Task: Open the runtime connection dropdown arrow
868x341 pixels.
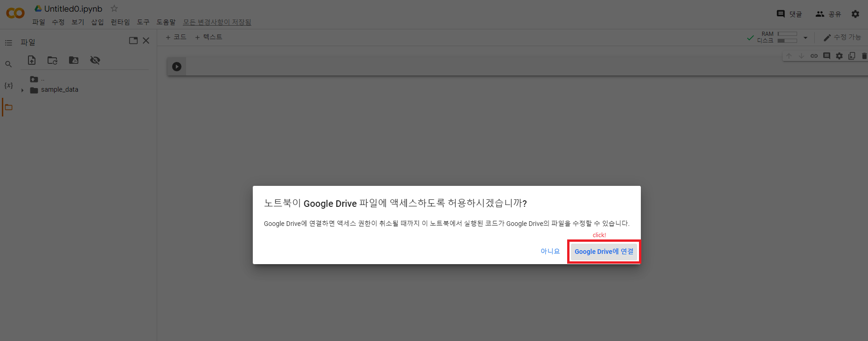Action: [x=806, y=38]
